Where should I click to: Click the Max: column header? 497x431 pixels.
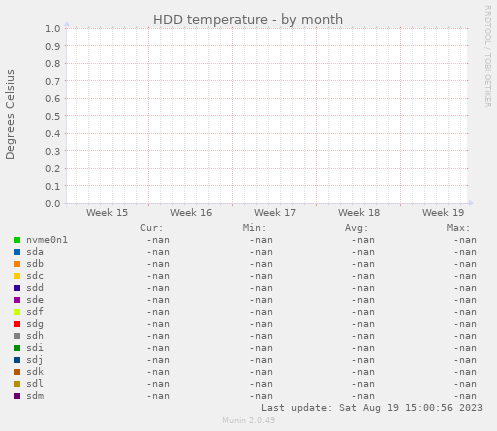(458, 228)
